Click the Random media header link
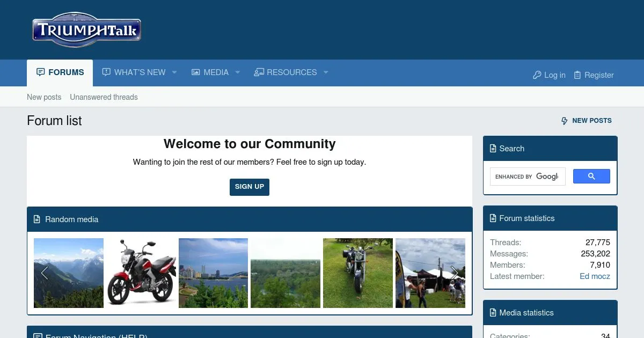Image resolution: width=644 pixels, height=338 pixels. point(71,219)
